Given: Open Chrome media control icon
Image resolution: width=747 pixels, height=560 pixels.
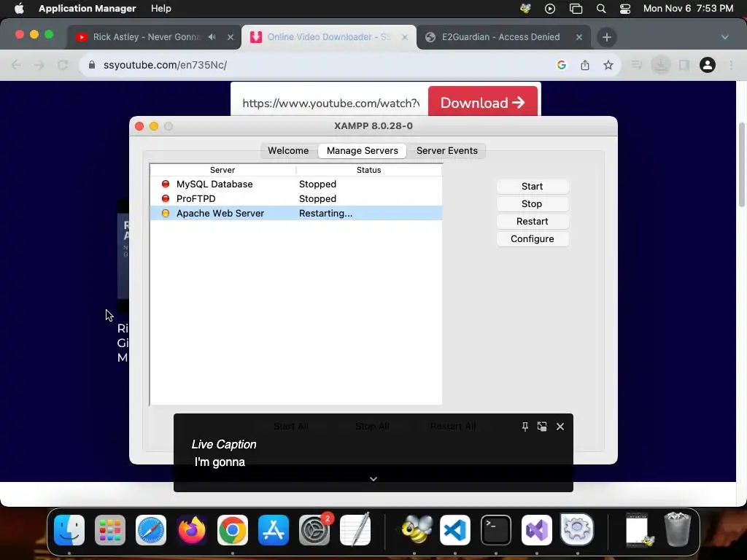Looking at the screenshot, I should coord(636,65).
